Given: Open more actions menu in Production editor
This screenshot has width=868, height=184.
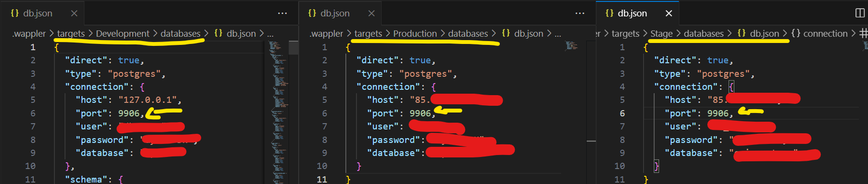Looking at the screenshot, I should click(580, 14).
